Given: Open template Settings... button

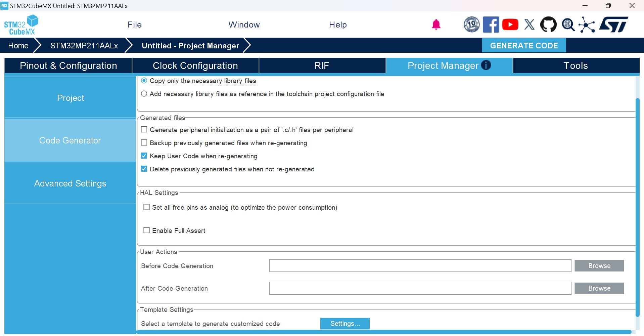Looking at the screenshot, I should point(345,324).
